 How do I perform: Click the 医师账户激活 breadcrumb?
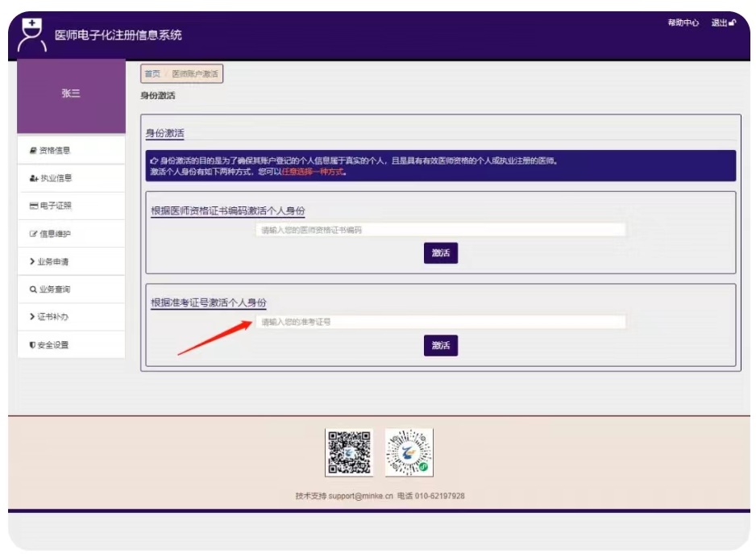coord(195,74)
